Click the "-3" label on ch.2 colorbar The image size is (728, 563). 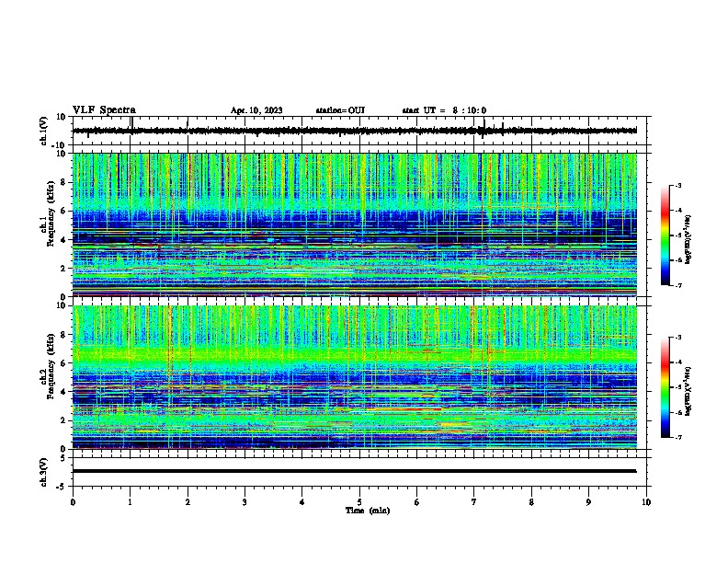coord(678,338)
